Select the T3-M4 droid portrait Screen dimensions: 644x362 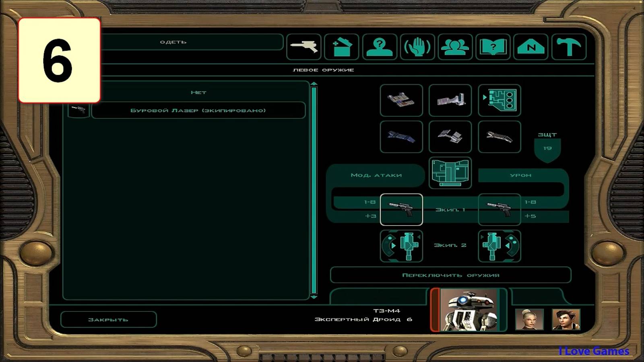469,310
